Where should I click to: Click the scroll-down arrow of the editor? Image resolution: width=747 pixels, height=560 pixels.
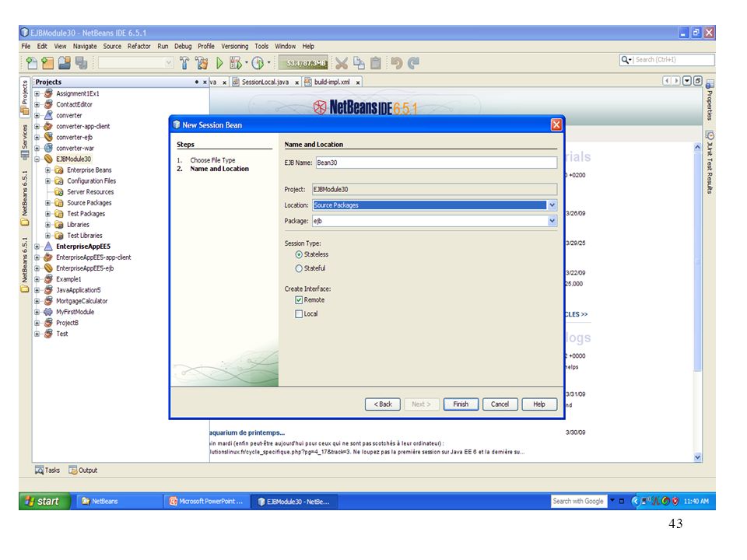tap(697, 457)
